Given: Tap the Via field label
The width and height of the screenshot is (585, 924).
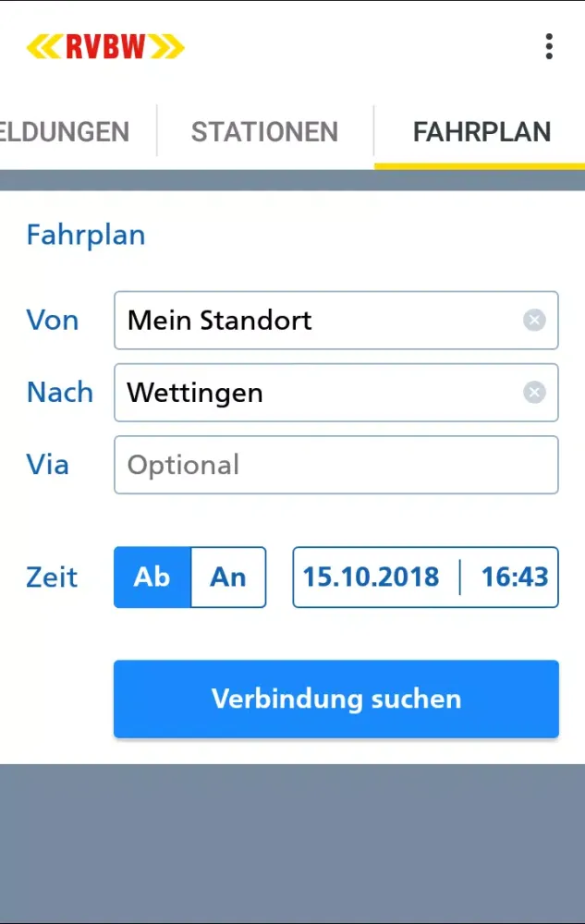Looking at the screenshot, I should [48, 465].
